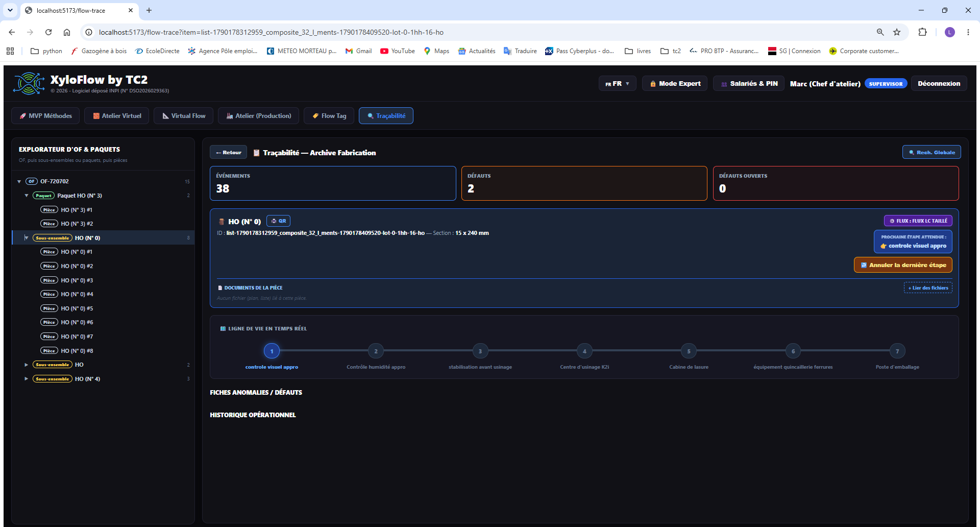Expand the Sous-ensemble HO node
980x527 pixels.
tap(27, 365)
